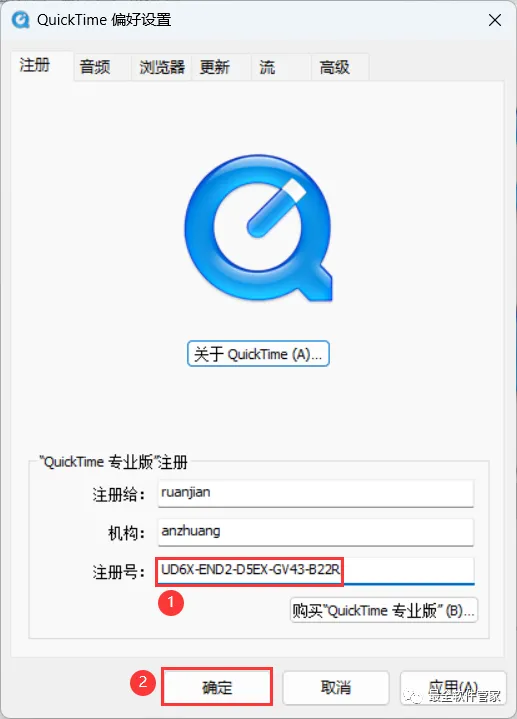Open the 浏览器 tab
The width and height of the screenshot is (517, 719).
[x=161, y=67]
